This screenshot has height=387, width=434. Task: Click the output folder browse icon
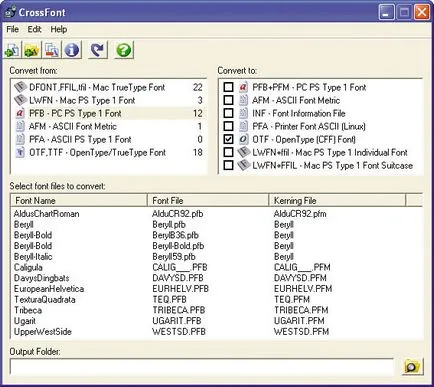pyautogui.click(x=412, y=367)
